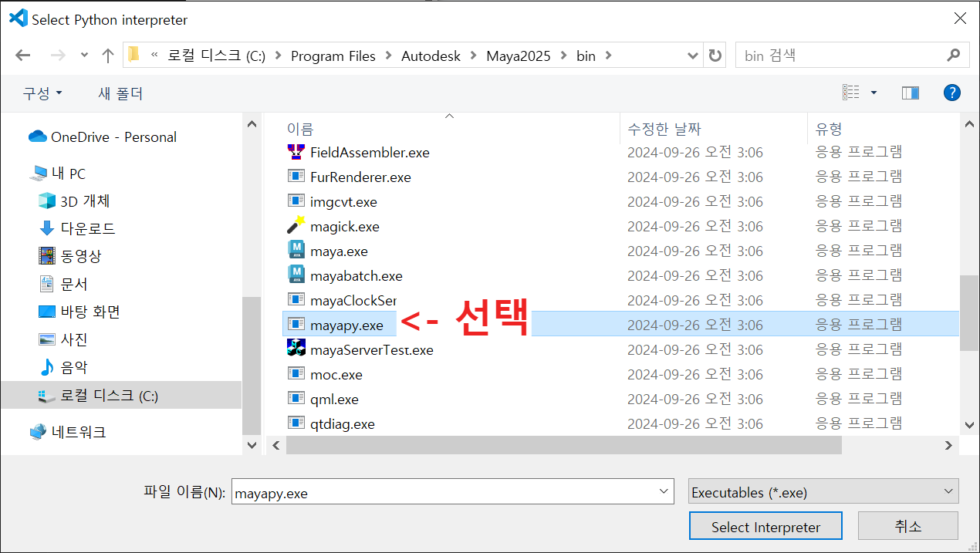Open 음악 folder in sidebar
This screenshot has width=980, height=553.
73,367
